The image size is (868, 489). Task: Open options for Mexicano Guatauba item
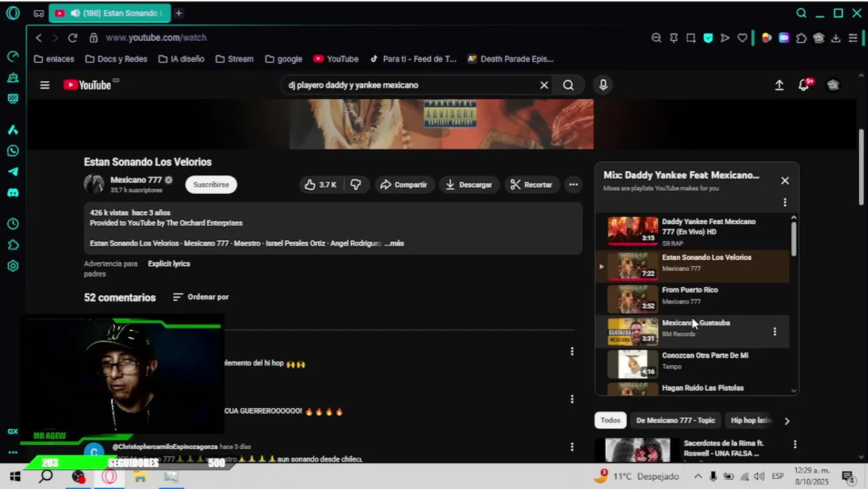(775, 331)
